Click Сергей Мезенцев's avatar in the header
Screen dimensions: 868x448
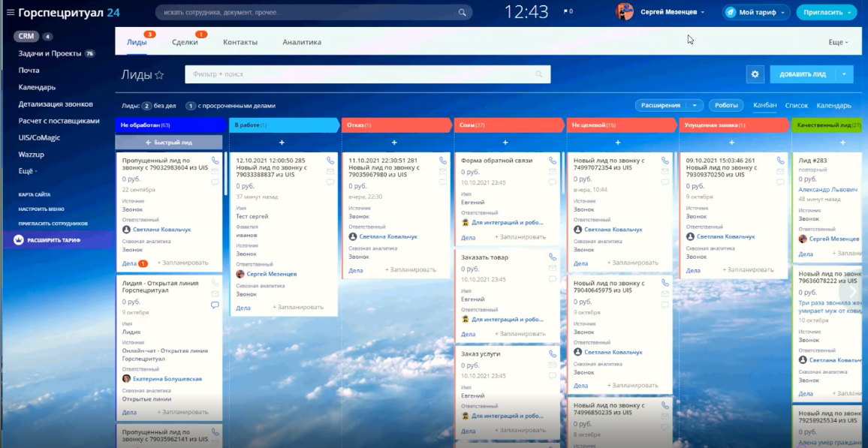[625, 12]
